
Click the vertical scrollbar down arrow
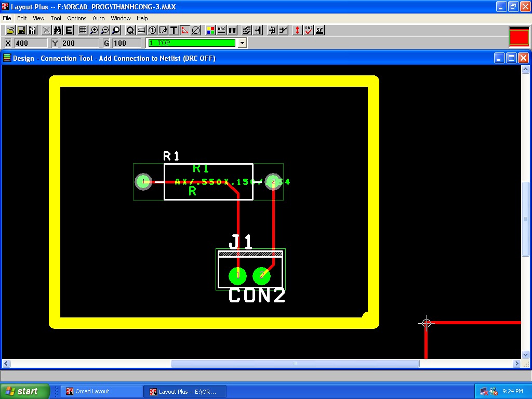coord(525,354)
